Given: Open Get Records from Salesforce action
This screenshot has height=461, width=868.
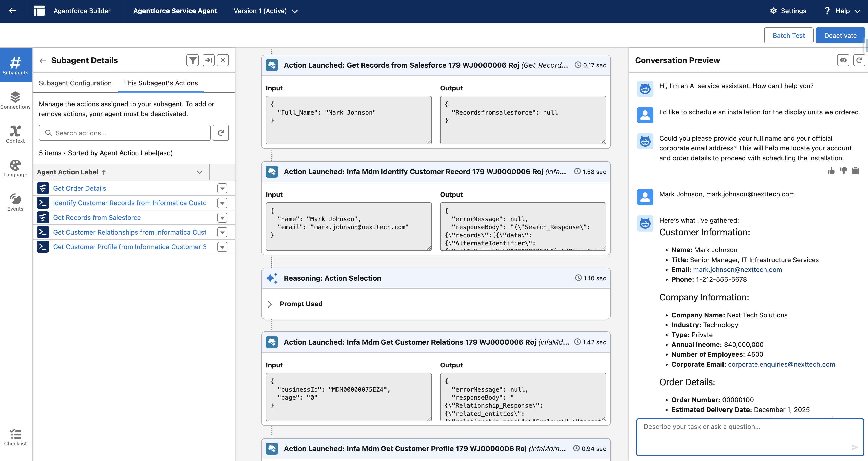Looking at the screenshot, I should (97, 218).
